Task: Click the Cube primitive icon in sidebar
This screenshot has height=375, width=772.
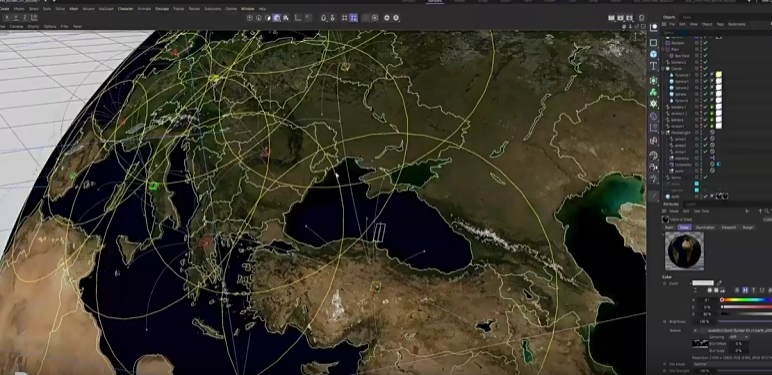Action: click(653, 43)
